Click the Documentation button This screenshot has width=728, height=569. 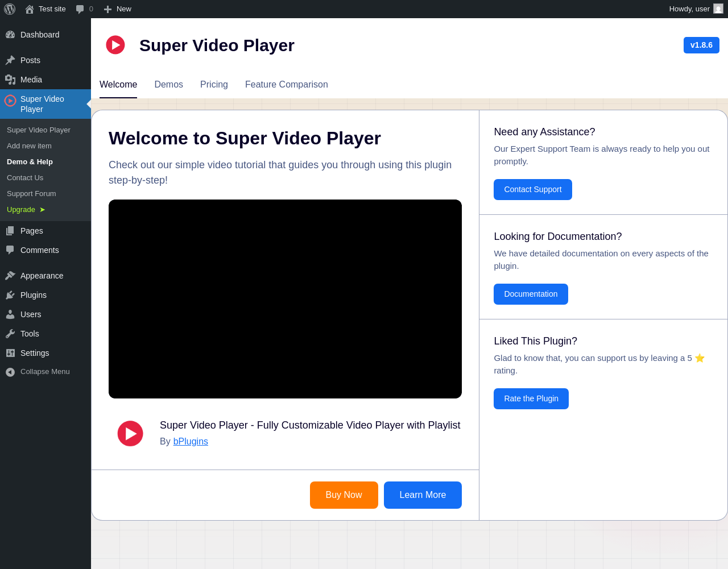pos(531,294)
